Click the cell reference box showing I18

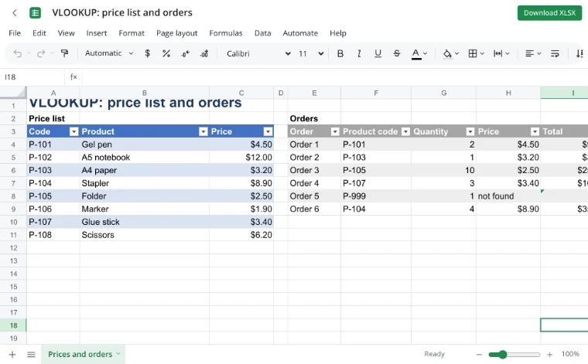tap(32, 77)
